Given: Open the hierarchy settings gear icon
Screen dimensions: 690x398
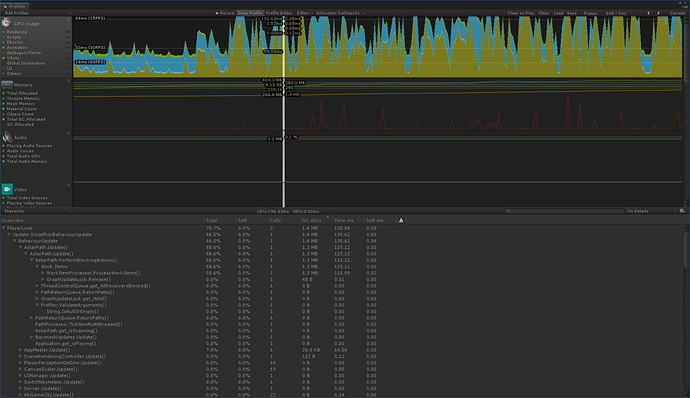Looking at the screenshot, I should pos(682,211).
